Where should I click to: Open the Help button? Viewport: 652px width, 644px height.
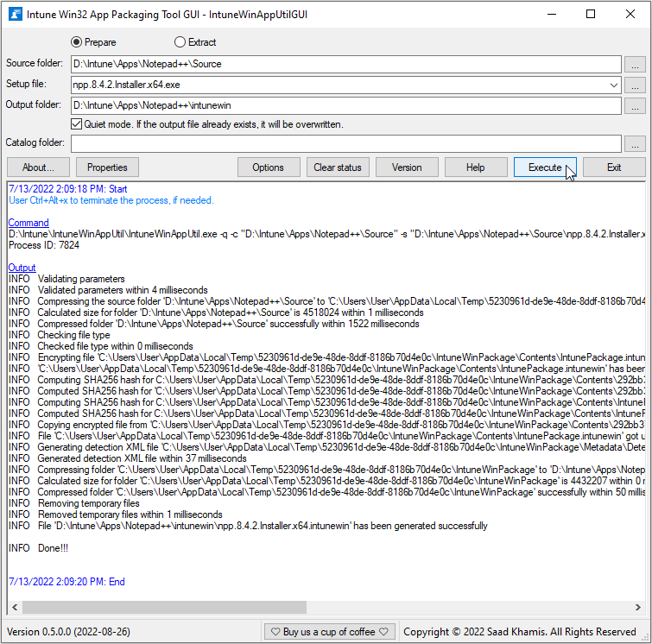click(x=476, y=167)
